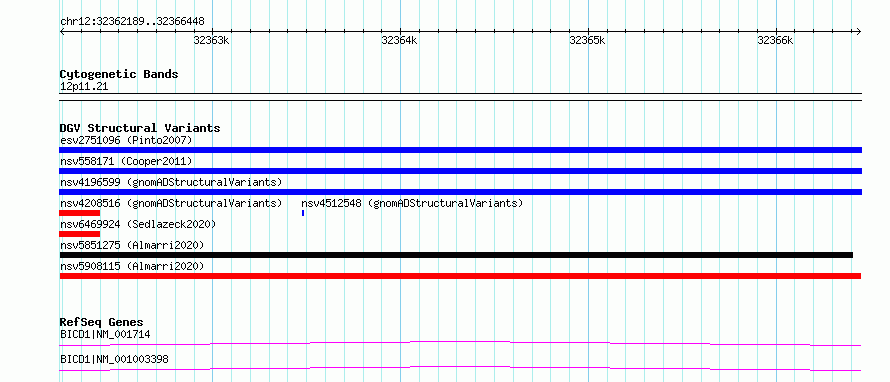Screen dimensions: 890x382
Task: Open nsv5908115 (Almarri2020) variant label
Action: (x=132, y=266)
